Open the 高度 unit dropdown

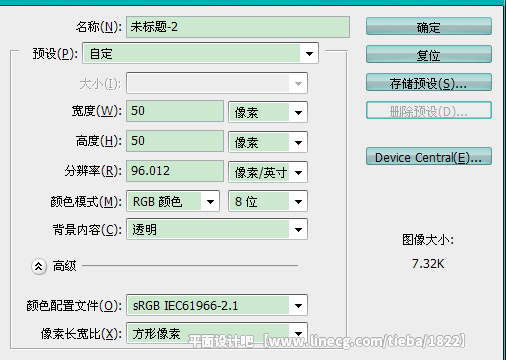(x=268, y=142)
